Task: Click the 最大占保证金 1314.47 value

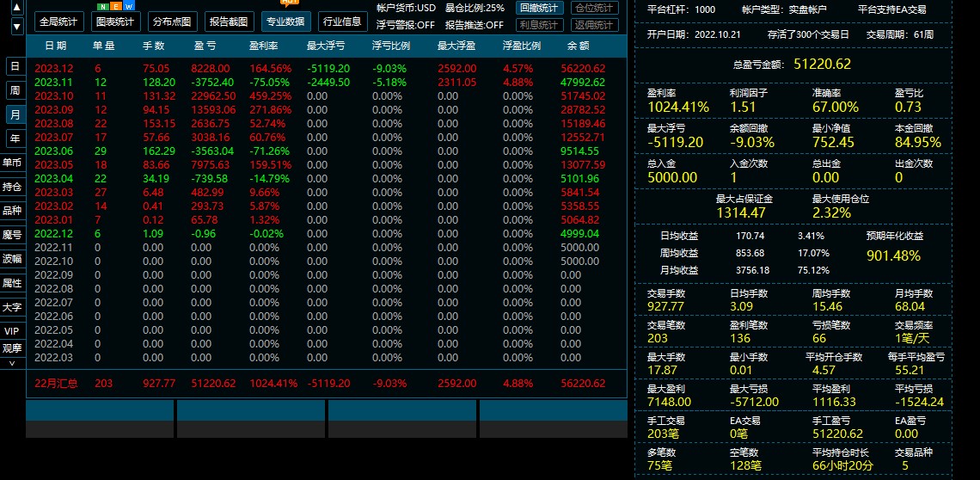Action: (741, 212)
